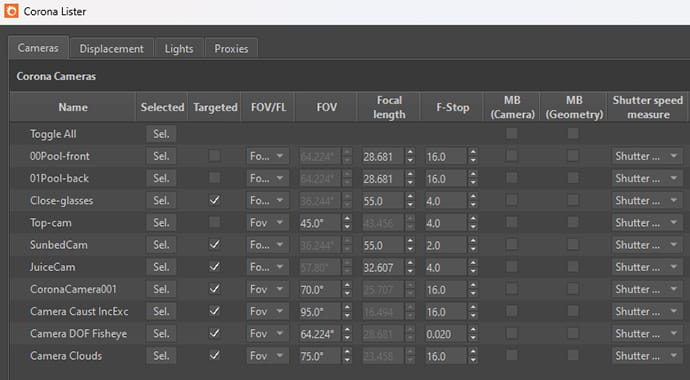Decrease the 00Pool-front focal length spinner
690x380 pixels.
(410, 161)
